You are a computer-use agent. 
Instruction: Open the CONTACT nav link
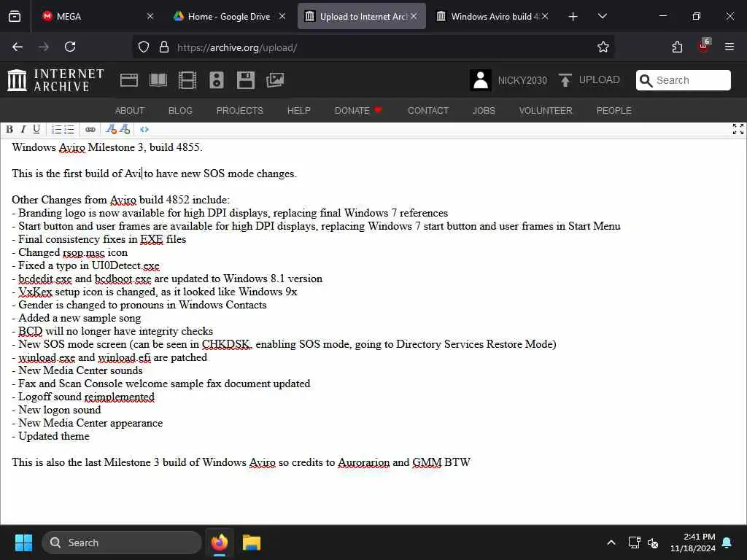[427, 111]
